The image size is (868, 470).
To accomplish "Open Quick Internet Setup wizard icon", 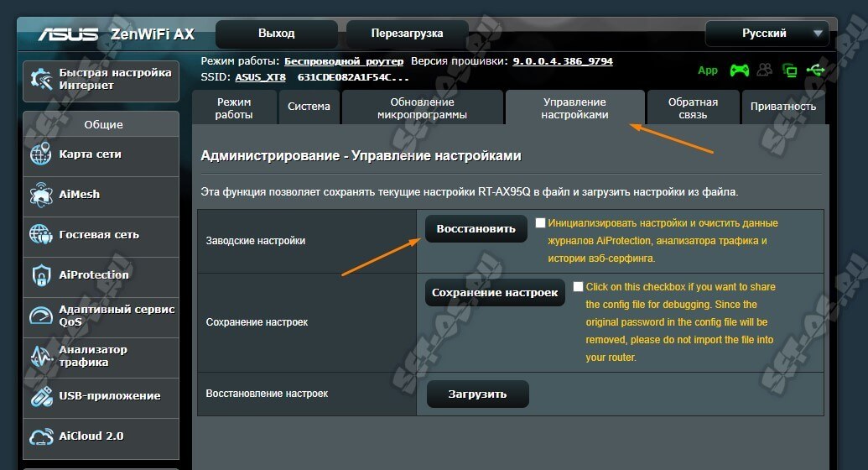I will [x=42, y=79].
